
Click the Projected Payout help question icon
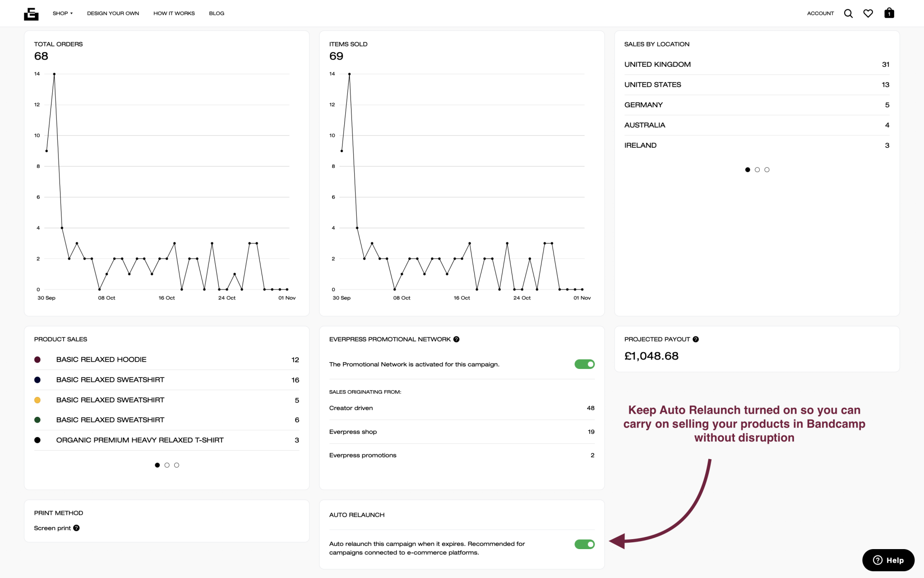tap(696, 339)
